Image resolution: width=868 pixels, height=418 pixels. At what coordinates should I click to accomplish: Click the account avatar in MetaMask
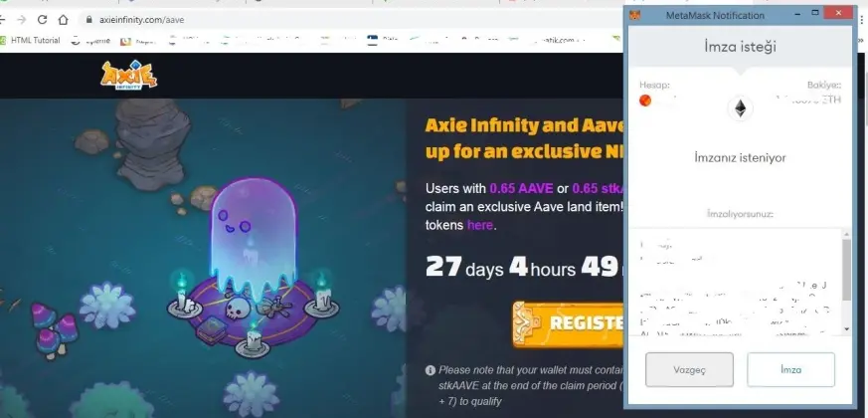645,101
